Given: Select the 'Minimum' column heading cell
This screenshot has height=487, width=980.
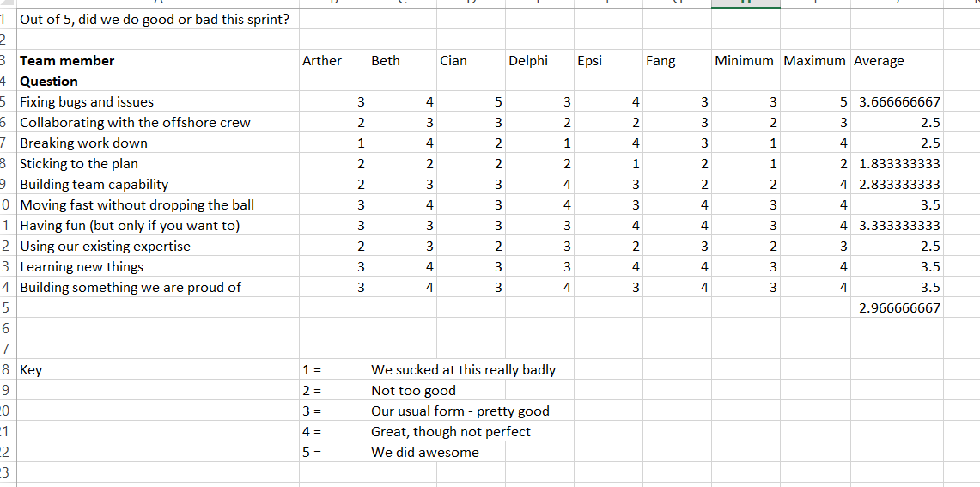Looking at the screenshot, I should pos(744,61).
